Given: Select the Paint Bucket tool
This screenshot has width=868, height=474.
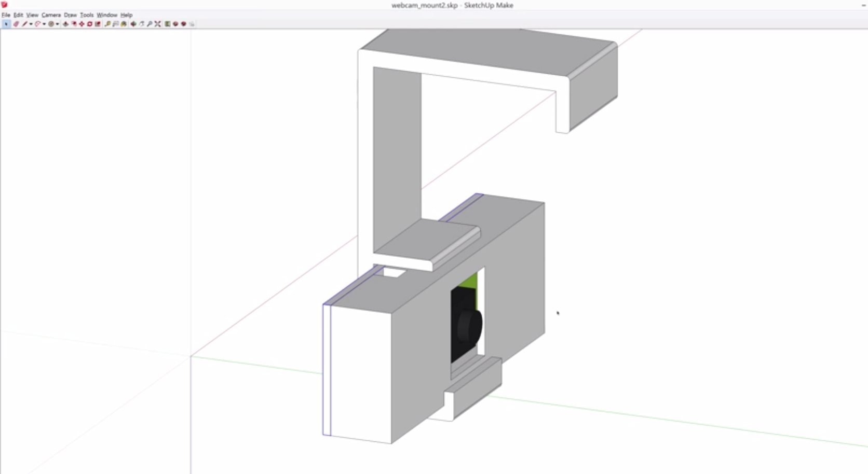Looking at the screenshot, I should [124, 24].
